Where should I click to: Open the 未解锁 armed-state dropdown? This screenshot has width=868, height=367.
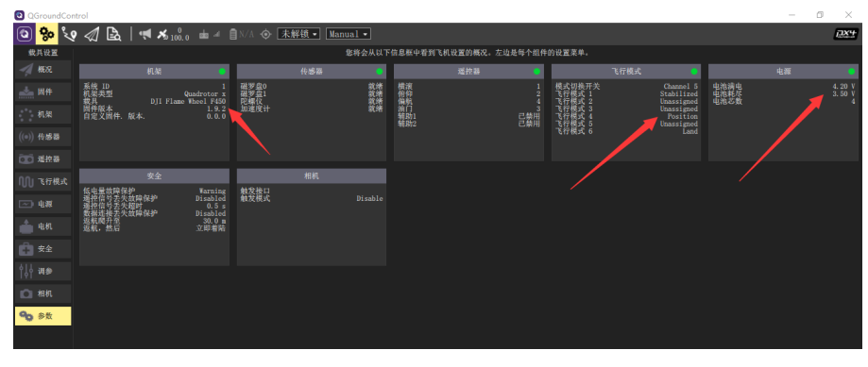(x=298, y=34)
